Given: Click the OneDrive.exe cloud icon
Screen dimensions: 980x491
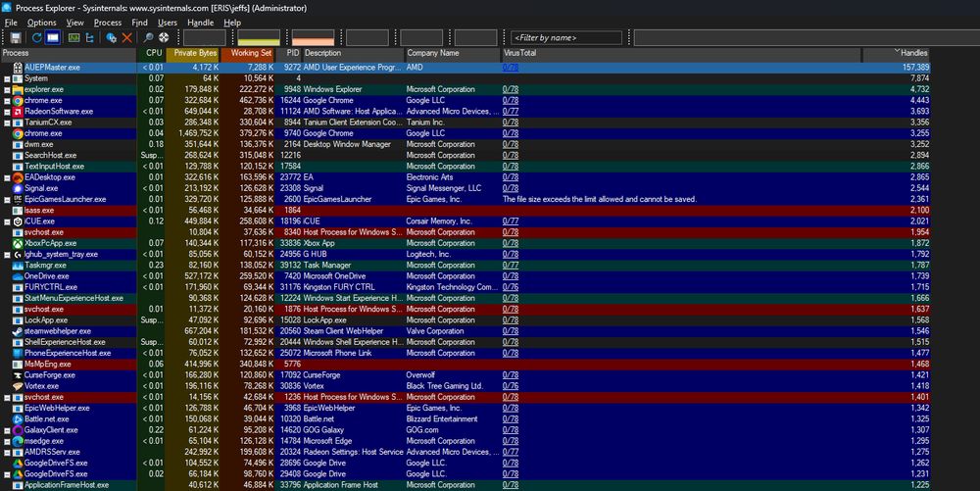Looking at the screenshot, I should (18, 276).
